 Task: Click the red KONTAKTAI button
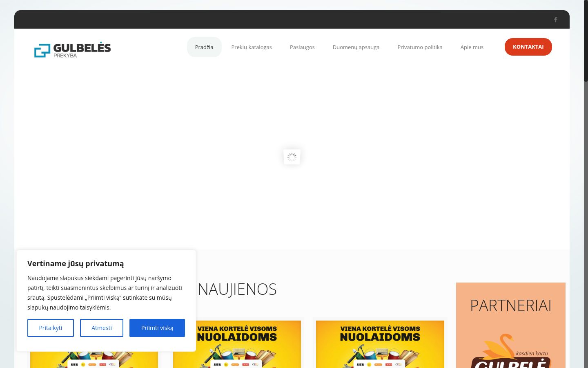[528, 47]
